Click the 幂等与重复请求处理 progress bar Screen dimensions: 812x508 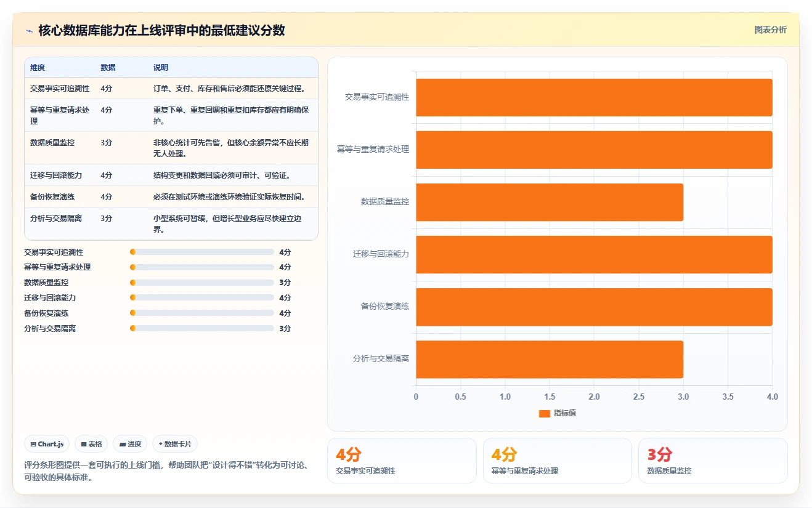coord(202,267)
